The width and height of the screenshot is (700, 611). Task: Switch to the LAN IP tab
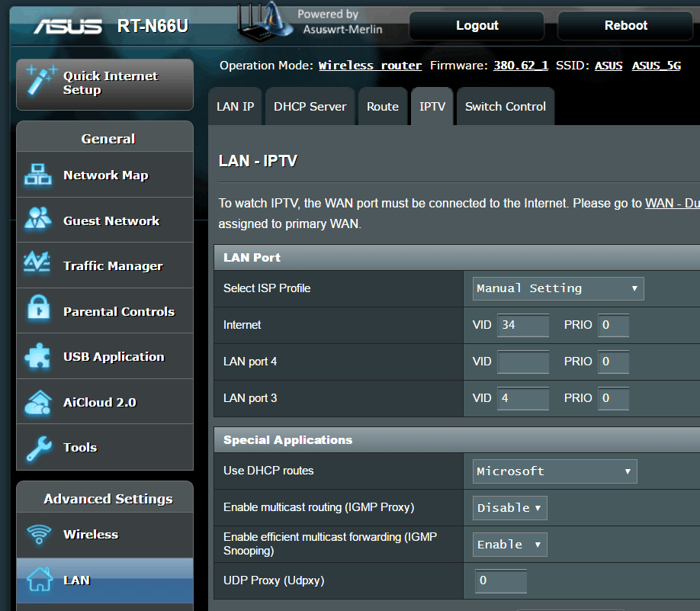coord(236,106)
